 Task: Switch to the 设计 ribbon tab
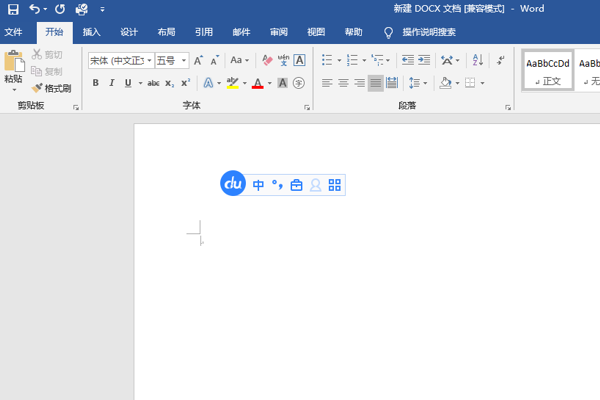coord(129,32)
